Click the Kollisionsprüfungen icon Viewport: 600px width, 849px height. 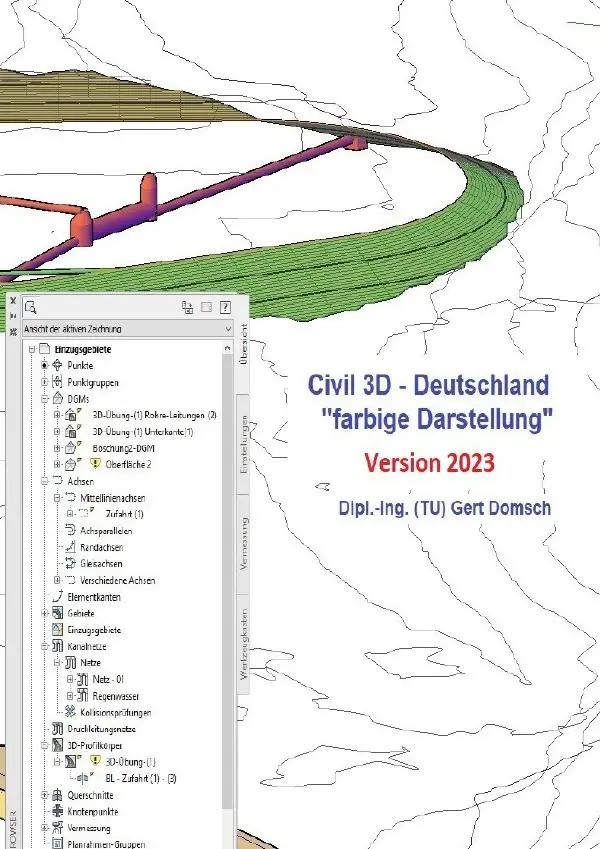[70, 711]
